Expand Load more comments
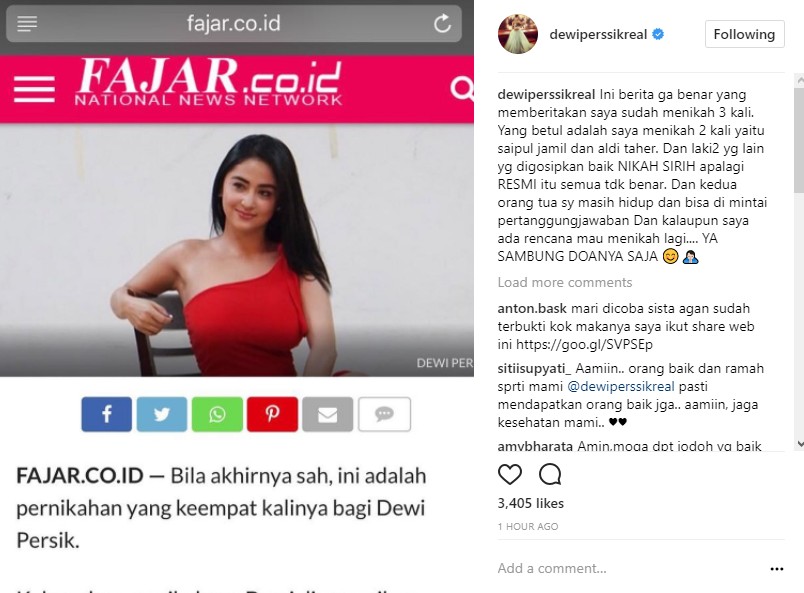This screenshot has height=593, width=804. [565, 283]
